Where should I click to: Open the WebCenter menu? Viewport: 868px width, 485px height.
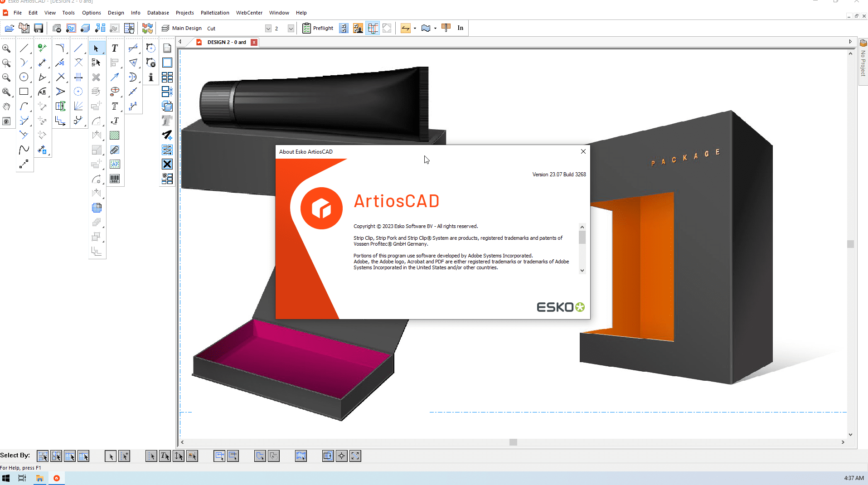click(x=249, y=13)
